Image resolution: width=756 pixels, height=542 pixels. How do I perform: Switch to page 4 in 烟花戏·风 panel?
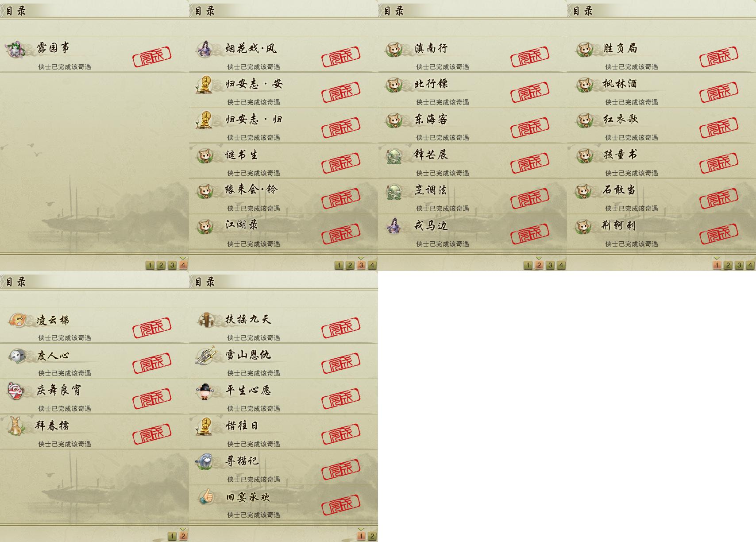click(x=372, y=265)
